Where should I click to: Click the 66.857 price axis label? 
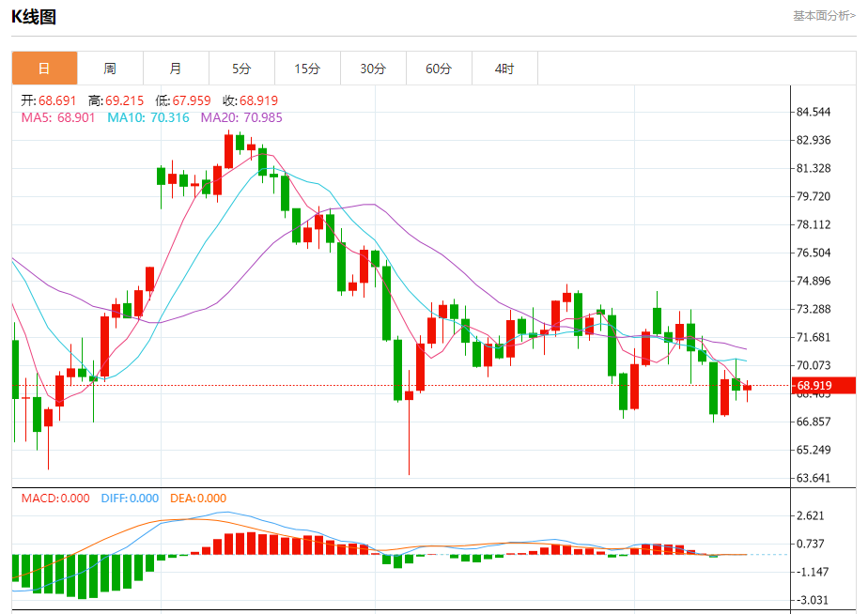tap(814, 422)
